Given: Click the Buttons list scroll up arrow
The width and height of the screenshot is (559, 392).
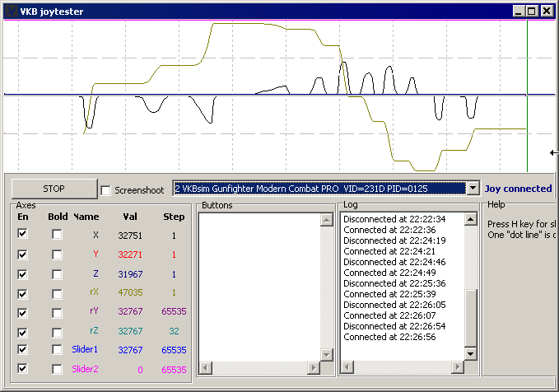Looking at the screenshot, I should click(327, 220).
